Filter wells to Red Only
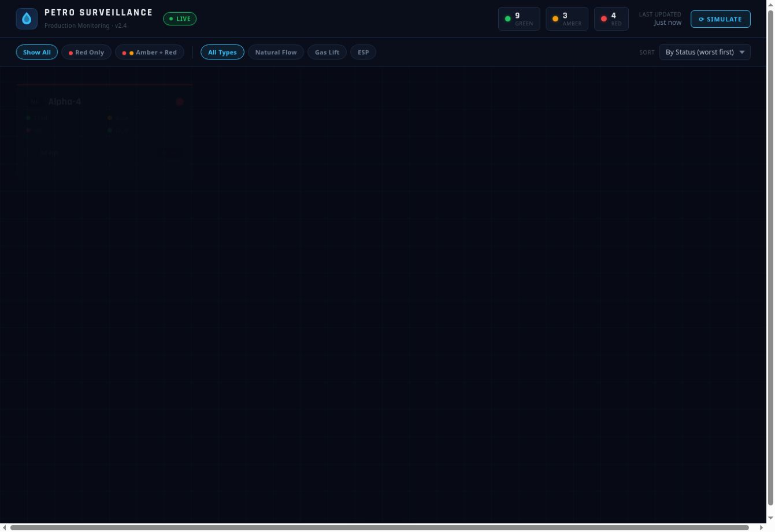The height and width of the screenshot is (532, 775). [86, 52]
